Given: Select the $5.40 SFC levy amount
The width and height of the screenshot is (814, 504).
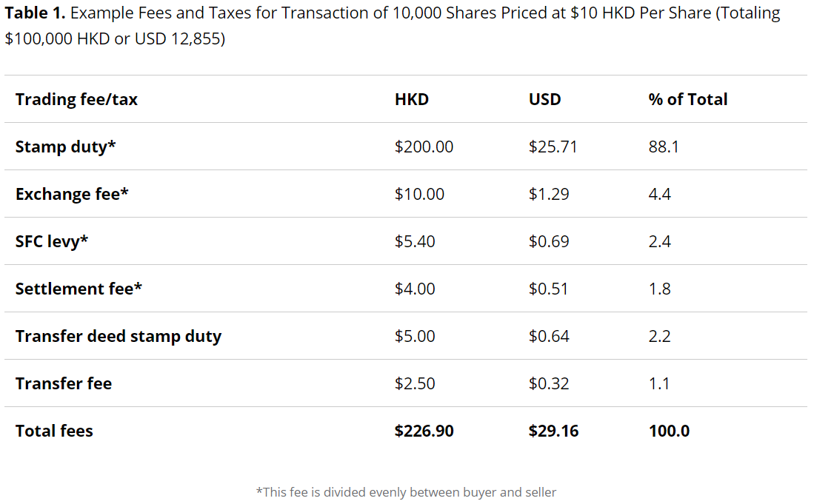Looking at the screenshot, I should [415, 241].
